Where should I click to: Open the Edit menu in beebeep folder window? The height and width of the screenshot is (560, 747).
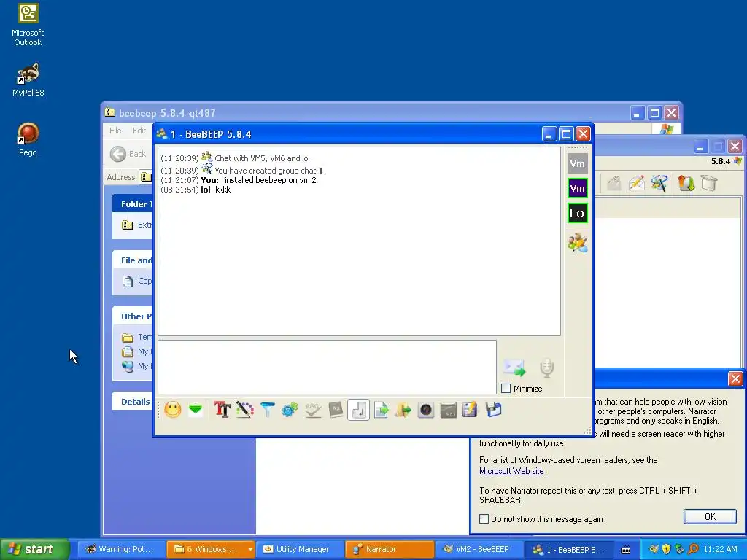tap(139, 131)
